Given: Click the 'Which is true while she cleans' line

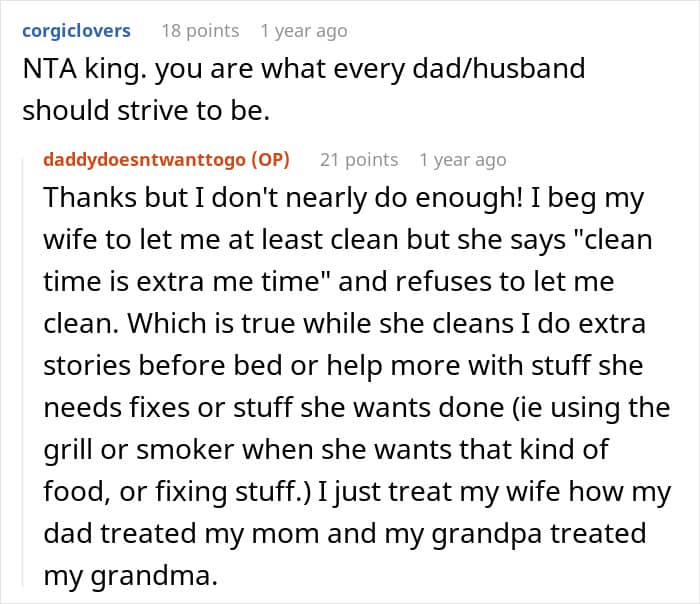Looking at the screenshot, I should point(345,323).
